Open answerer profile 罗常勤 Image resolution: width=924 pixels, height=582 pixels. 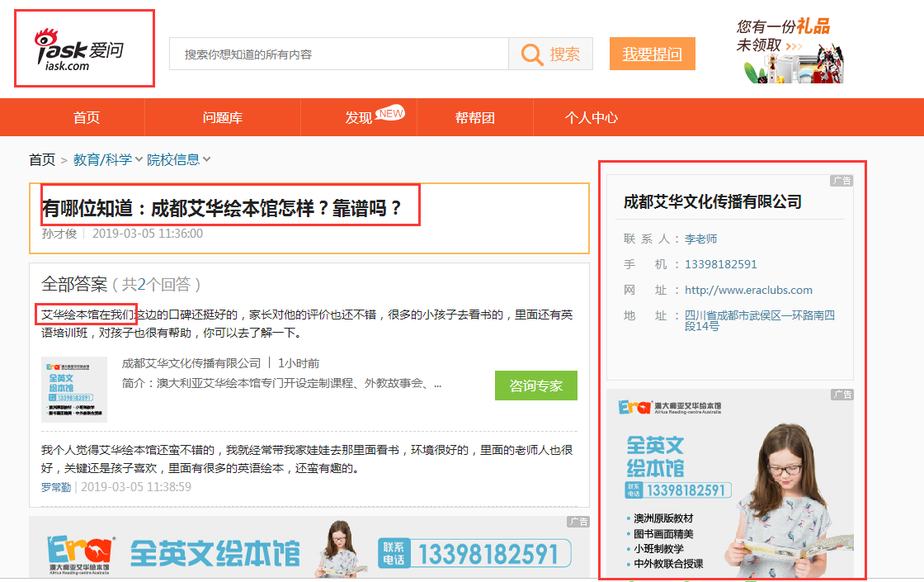coord(56,487)
